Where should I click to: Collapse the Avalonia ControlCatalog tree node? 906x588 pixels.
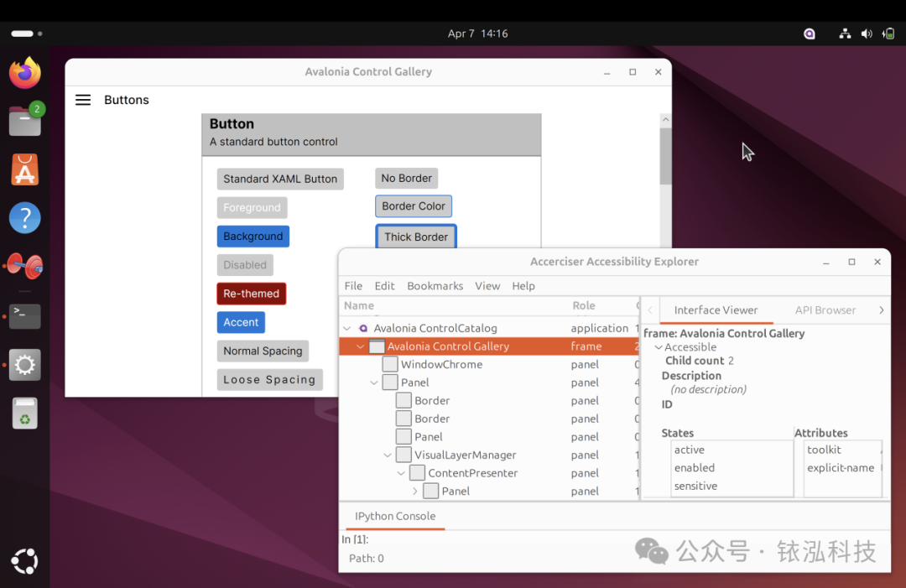pos(346,328)
